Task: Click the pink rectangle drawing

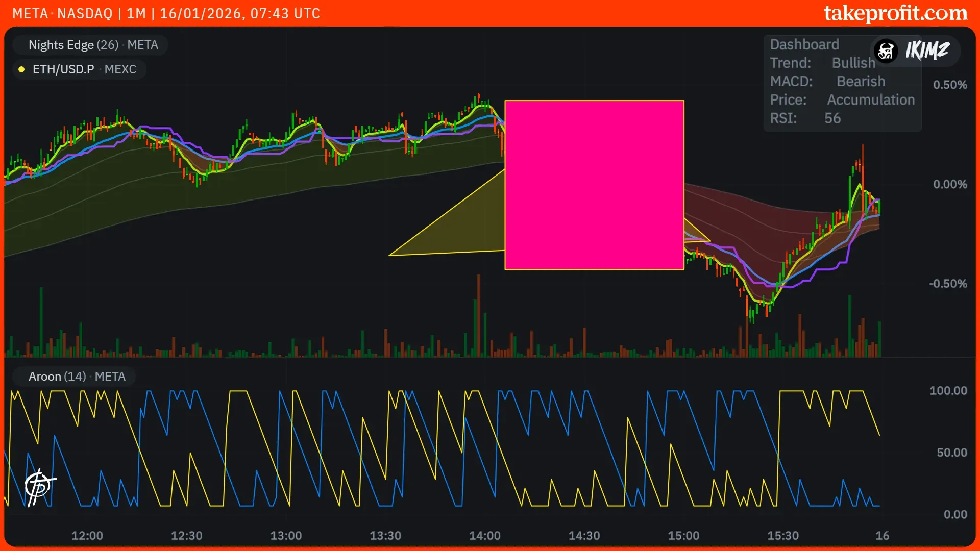Action: [594, 185]
